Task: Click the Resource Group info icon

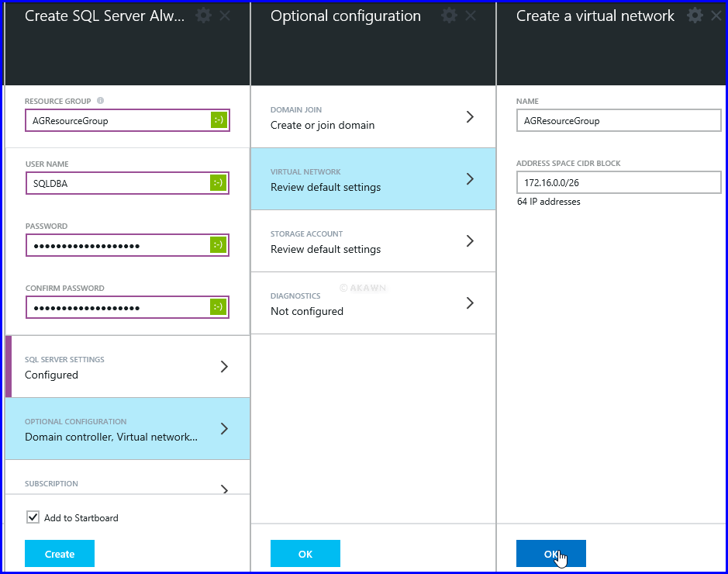Action: click(100, 100)
